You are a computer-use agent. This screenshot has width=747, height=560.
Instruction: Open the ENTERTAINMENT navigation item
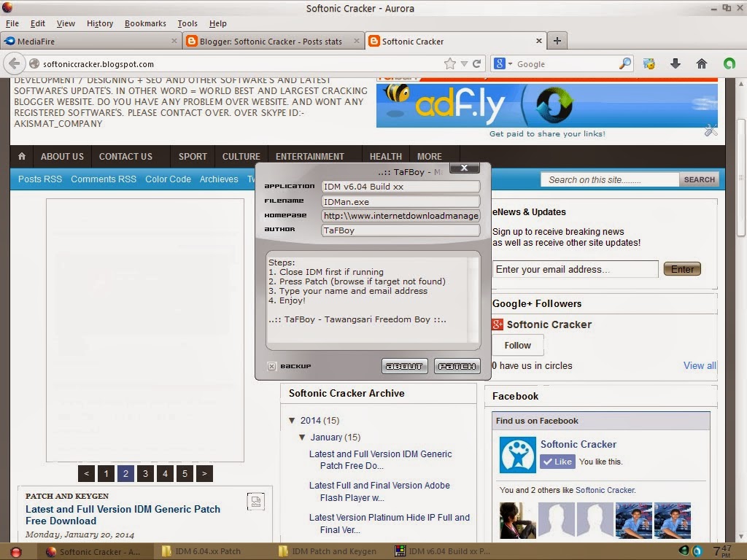coord(309,156)
